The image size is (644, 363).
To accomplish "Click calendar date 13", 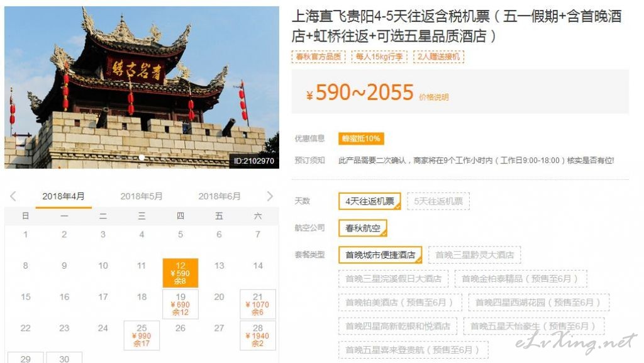I will point(219,265).
